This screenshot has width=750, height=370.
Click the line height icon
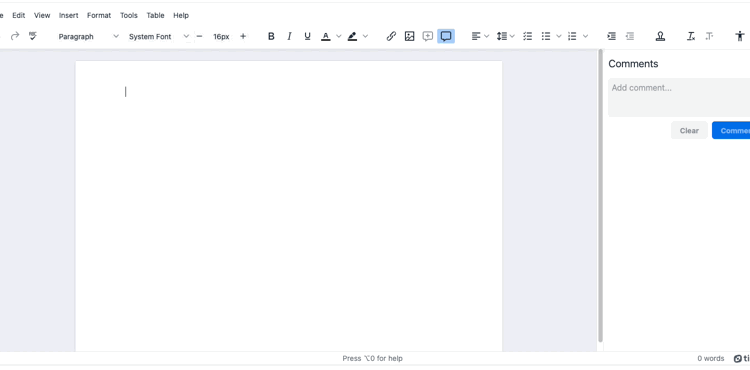click(x=502, y=36)
